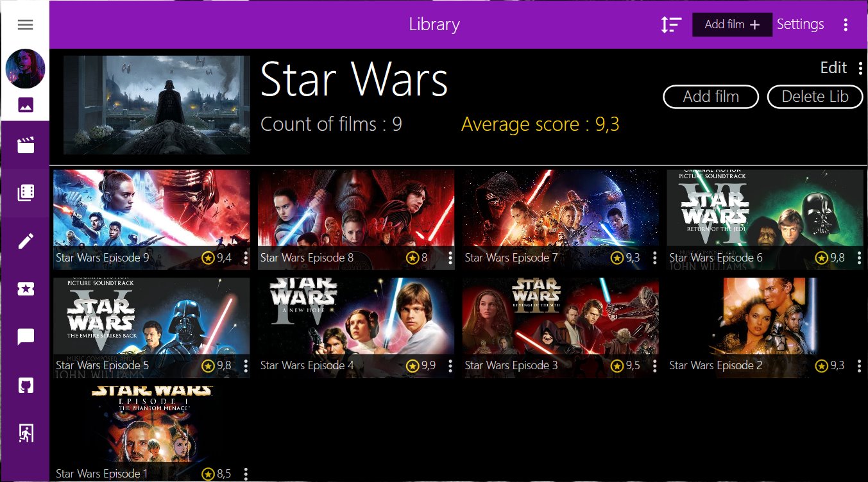
Task: Click the Average score : 9,3 text
Action: click(540, 124)
